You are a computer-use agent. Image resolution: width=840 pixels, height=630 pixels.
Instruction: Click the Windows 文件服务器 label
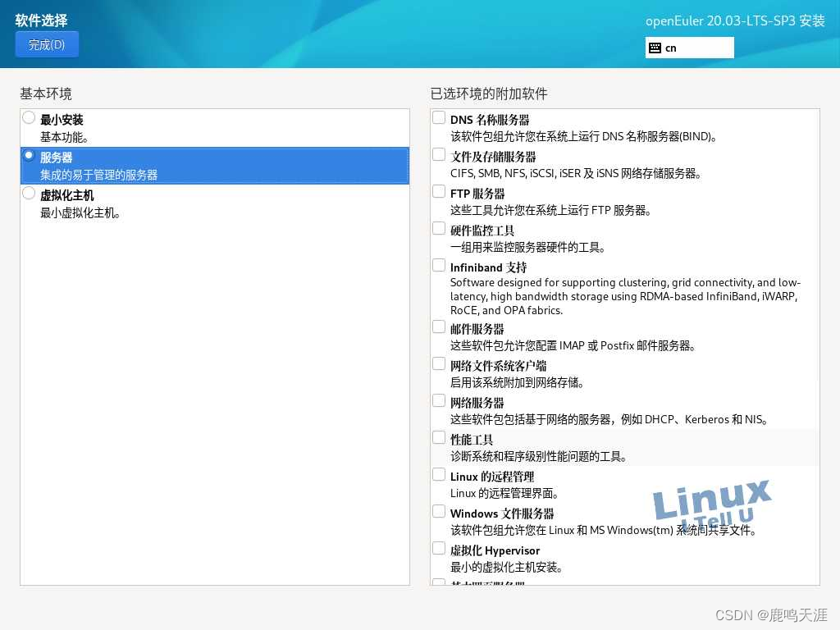coord(502,514)
